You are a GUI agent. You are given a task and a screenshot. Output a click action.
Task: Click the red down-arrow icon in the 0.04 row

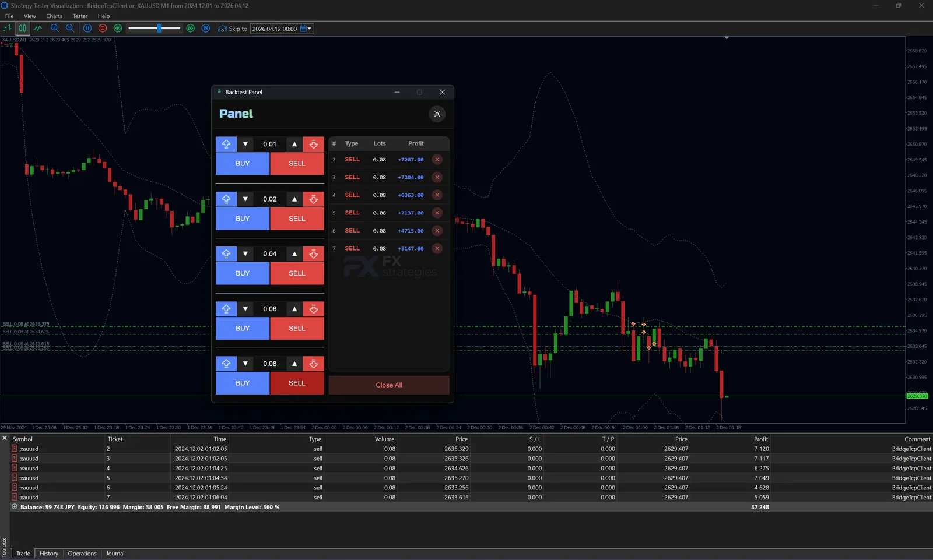click(314, 254)
